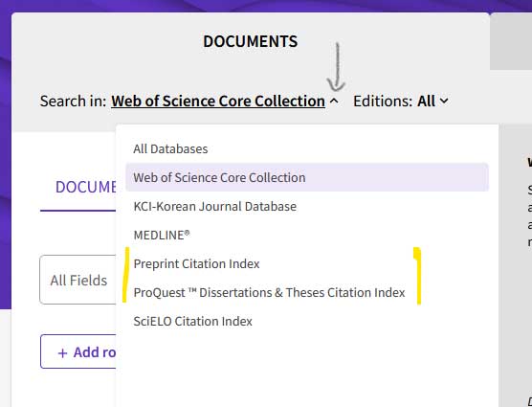532x407 pixels.
Task: Switch to the top DOCUMENTS tab heading
Action: coord(251,41)
